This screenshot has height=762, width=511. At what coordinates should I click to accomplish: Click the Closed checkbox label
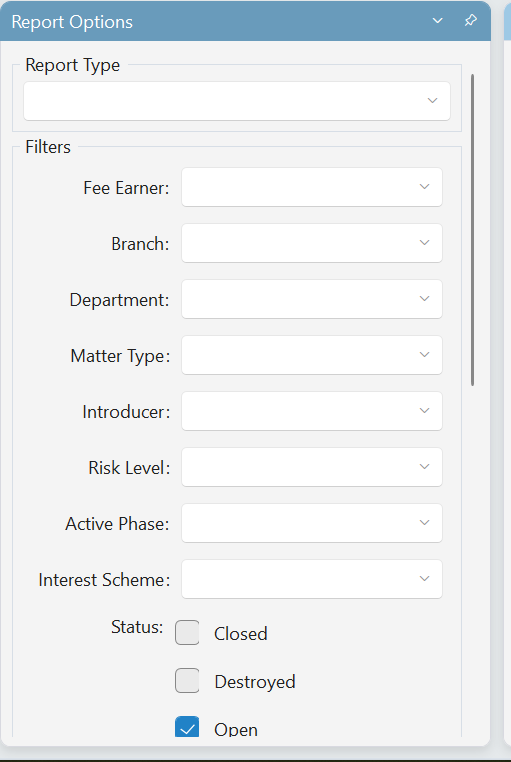tap(241, 634)
